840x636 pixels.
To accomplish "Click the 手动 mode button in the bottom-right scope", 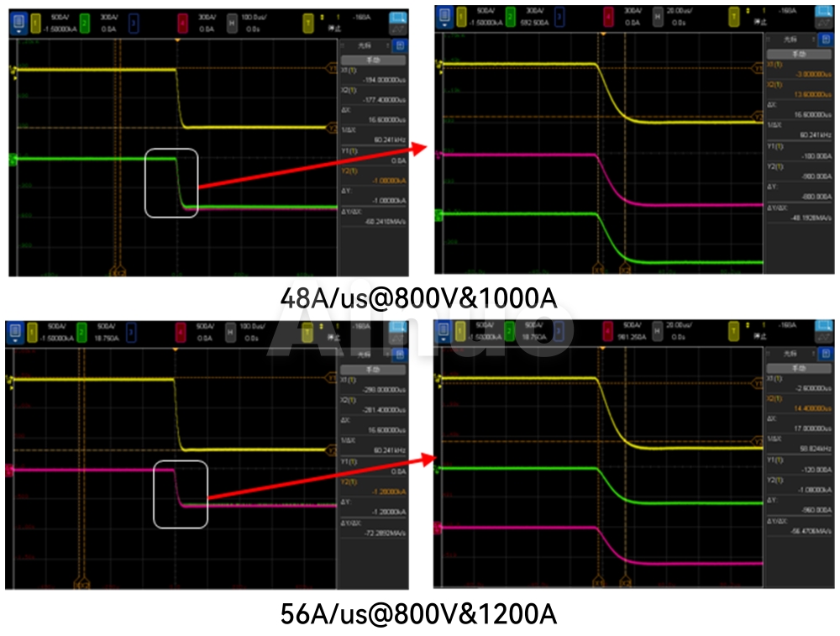I will (x=800, y=368).
